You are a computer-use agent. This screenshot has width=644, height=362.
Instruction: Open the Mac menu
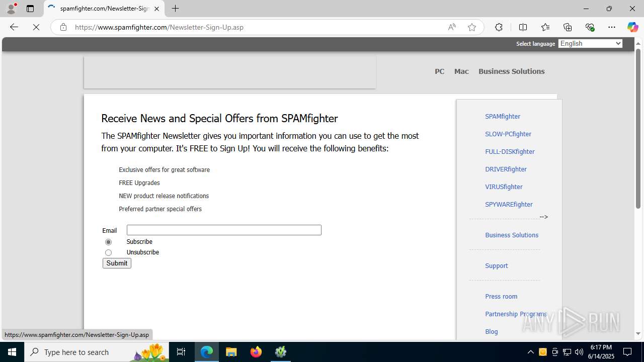point(461,71)
